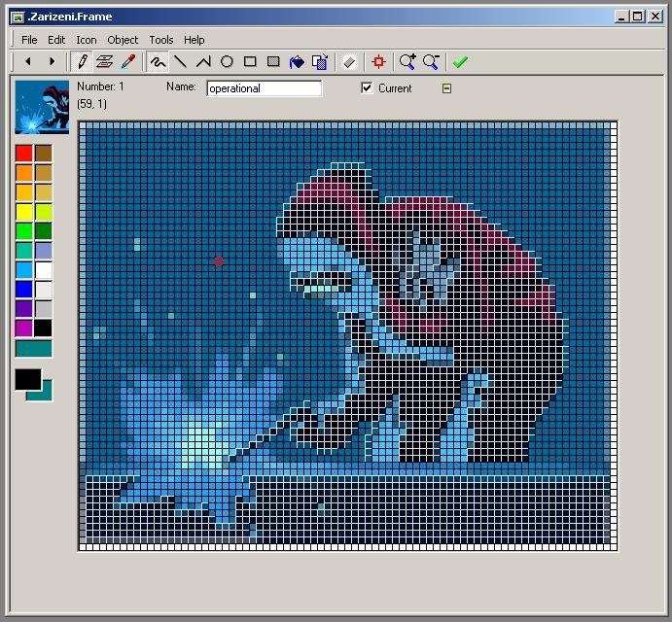Image resolution: width=672 pixels, height=622 pixels.
Task: Open the Object menu
Action: click(123, 40)
